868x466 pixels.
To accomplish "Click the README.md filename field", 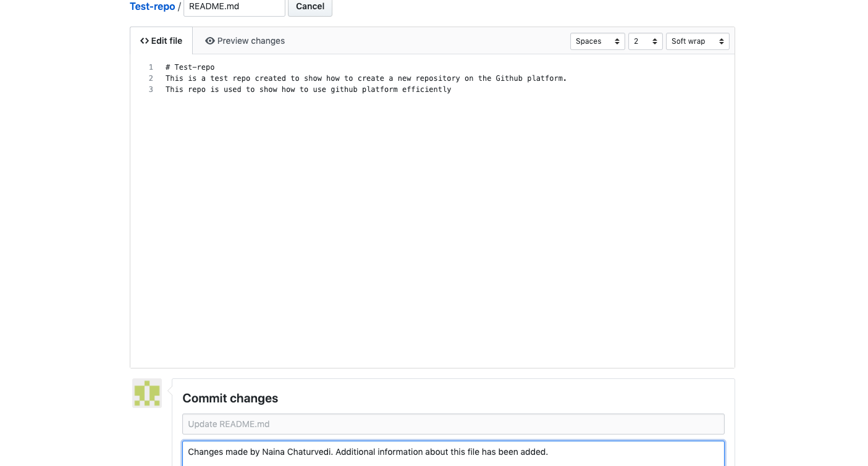I will [x=234, y=7].
